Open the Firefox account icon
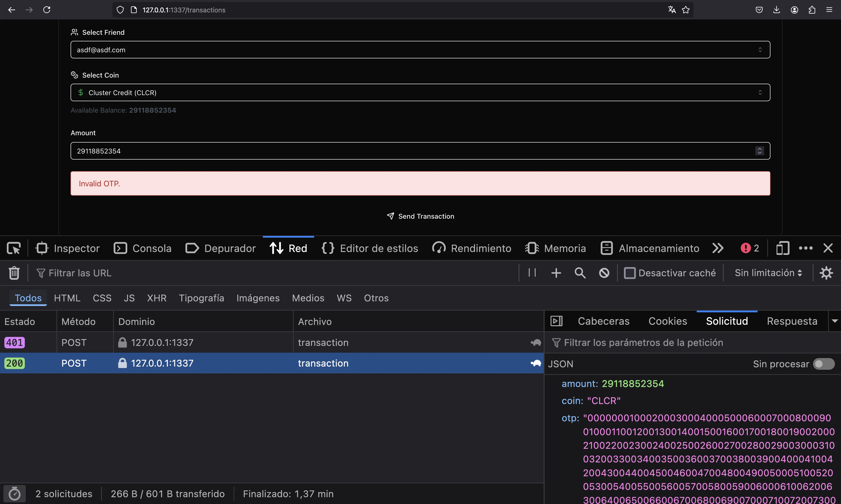This screenshot has width=841, height=504. pos(794,10)
